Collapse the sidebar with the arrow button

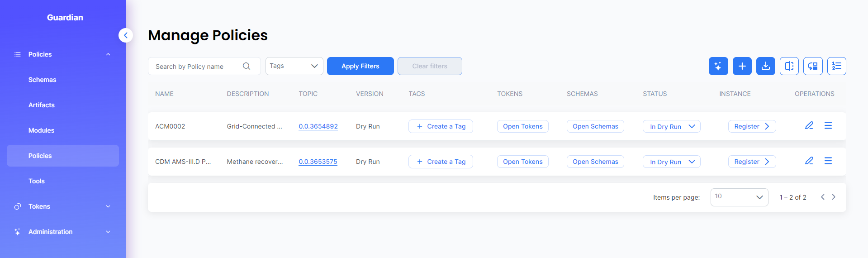[126, 35]
